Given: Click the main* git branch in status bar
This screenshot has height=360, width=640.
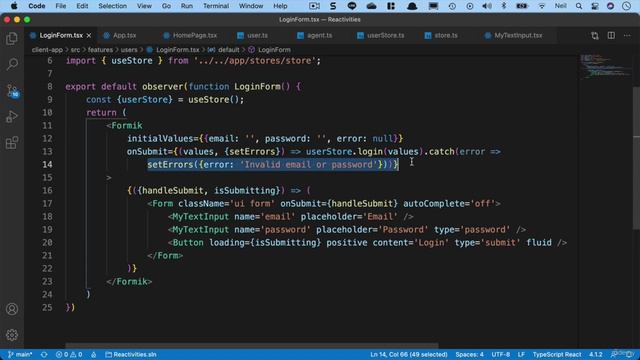Looking at the screenshot, I should click(20, 354).
